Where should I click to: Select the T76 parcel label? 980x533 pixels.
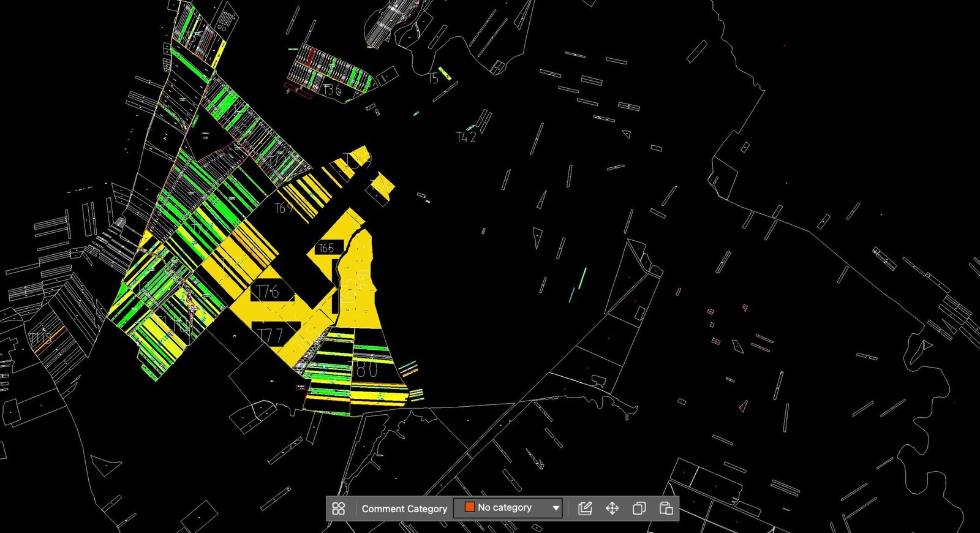point(268,292)
